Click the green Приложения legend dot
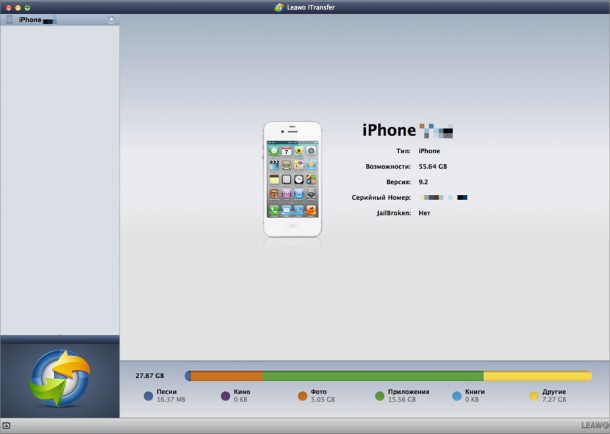The height and width of the screenshot is (434, 610). pyautogui.click(x=379, y=396)
